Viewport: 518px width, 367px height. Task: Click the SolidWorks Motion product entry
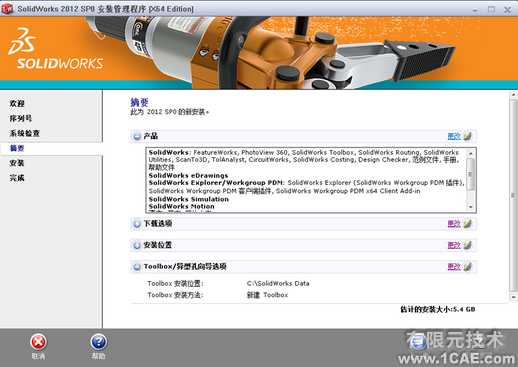[181, 206]
